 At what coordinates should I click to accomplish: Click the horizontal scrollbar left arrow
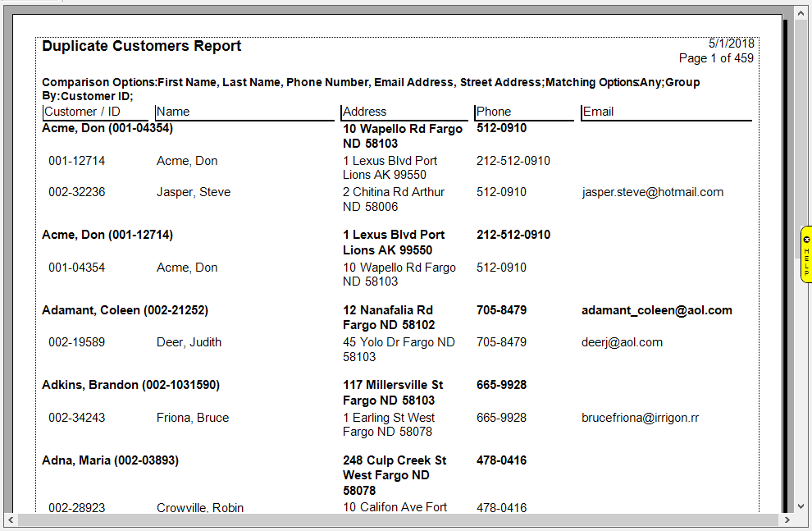pos(10,520)
